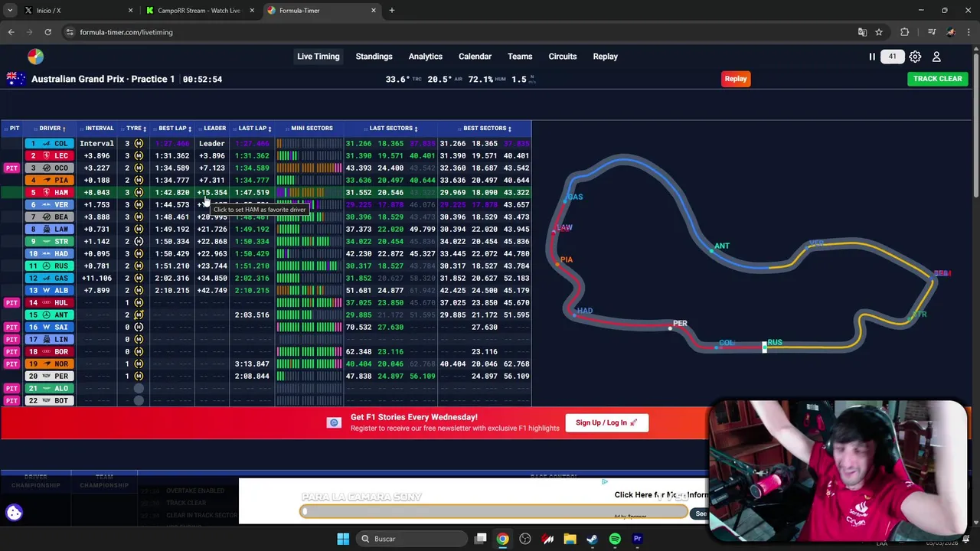The width and height of the screenshot is (980, 551).
Task: Open Replay in the top navigation
Action: tap(605, 57)
